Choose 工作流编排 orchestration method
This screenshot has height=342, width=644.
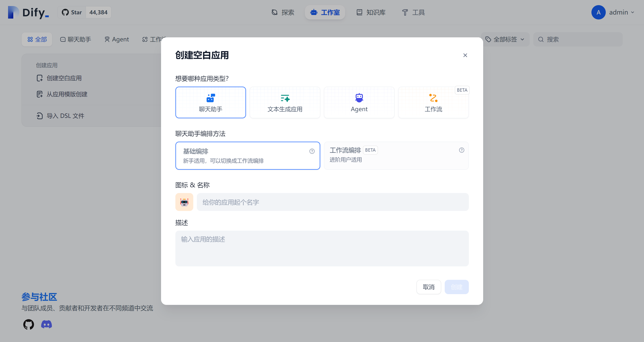(396, 155)
